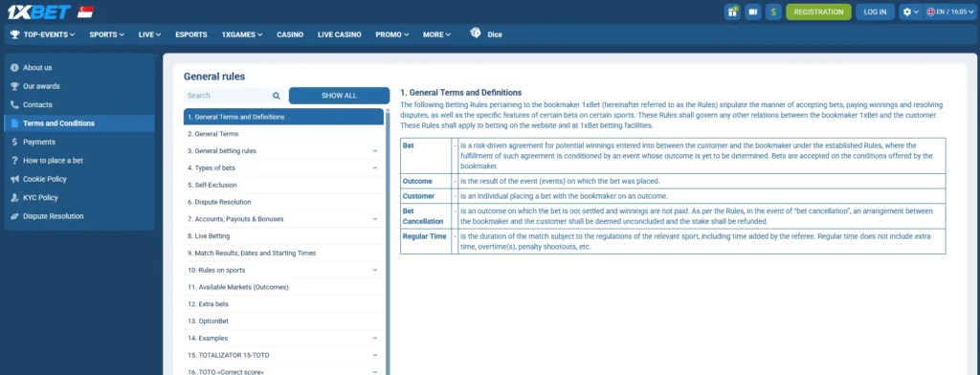Viewport: 980px width, 375px height.
Task: Click the rules list scrollbar
Action: 388,242
